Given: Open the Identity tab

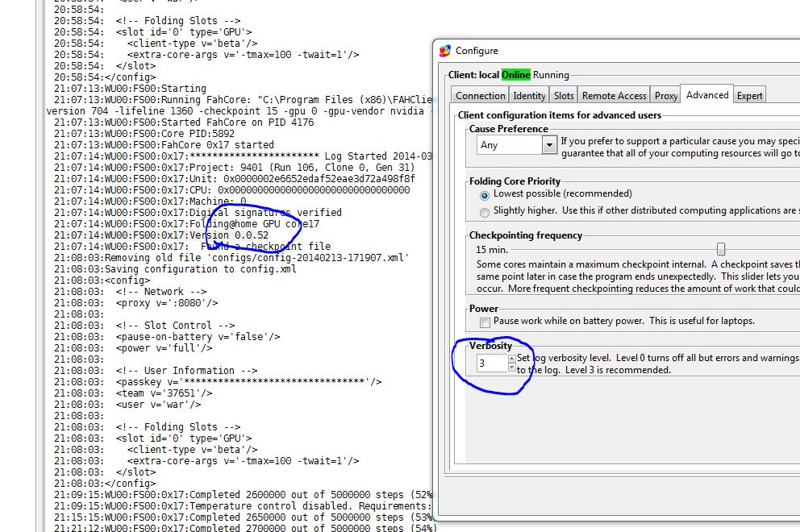Looking at the screenshot, I should tap(529, 95).
